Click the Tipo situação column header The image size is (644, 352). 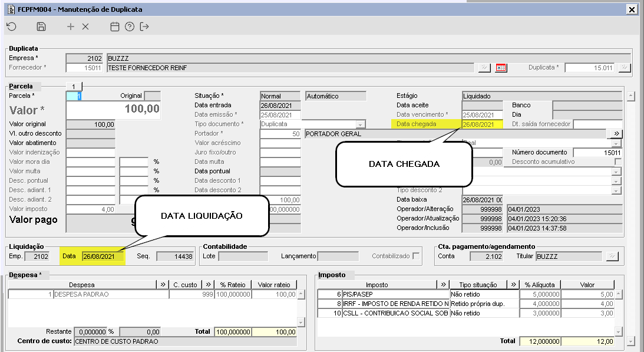478,285
